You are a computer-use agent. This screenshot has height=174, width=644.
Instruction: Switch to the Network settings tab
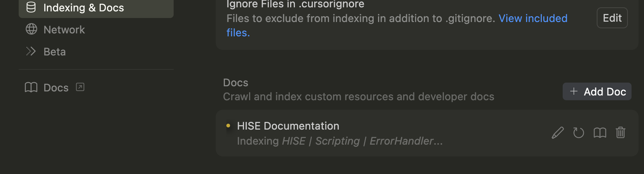tap(64, 30)
